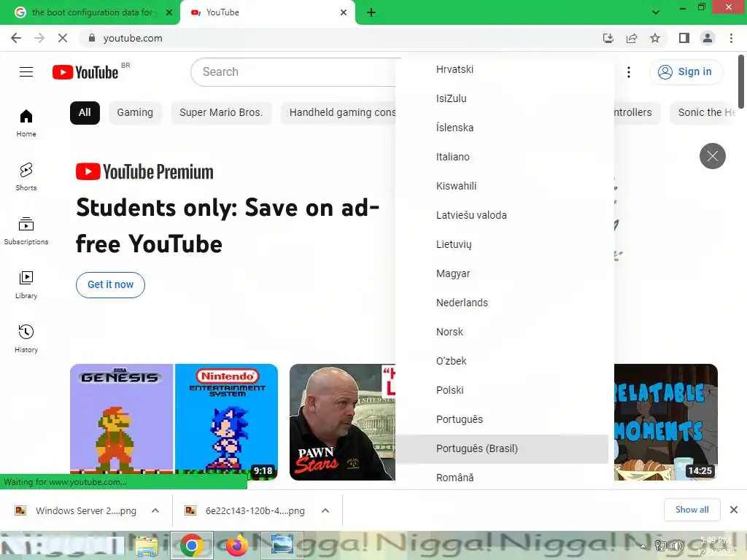The height and width of the screenshot is (560, 747).
Task: Open Firefox from the taskbar
Action: (x=237, y=545)
